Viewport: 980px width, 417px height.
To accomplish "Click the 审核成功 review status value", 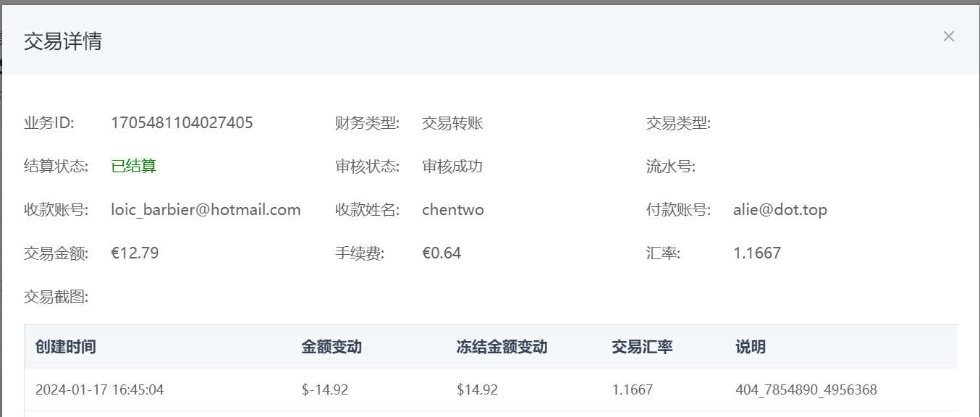I will (x=452, y=167).
